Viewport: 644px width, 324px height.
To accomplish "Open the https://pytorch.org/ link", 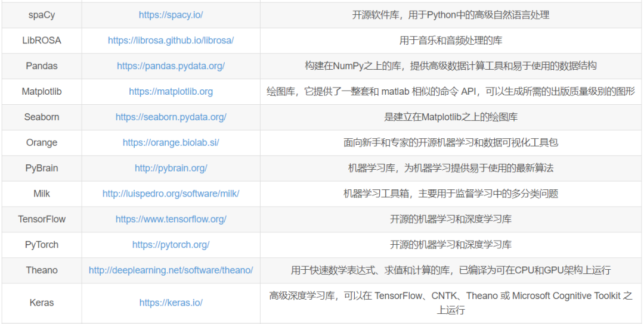I will coord(171,245).
